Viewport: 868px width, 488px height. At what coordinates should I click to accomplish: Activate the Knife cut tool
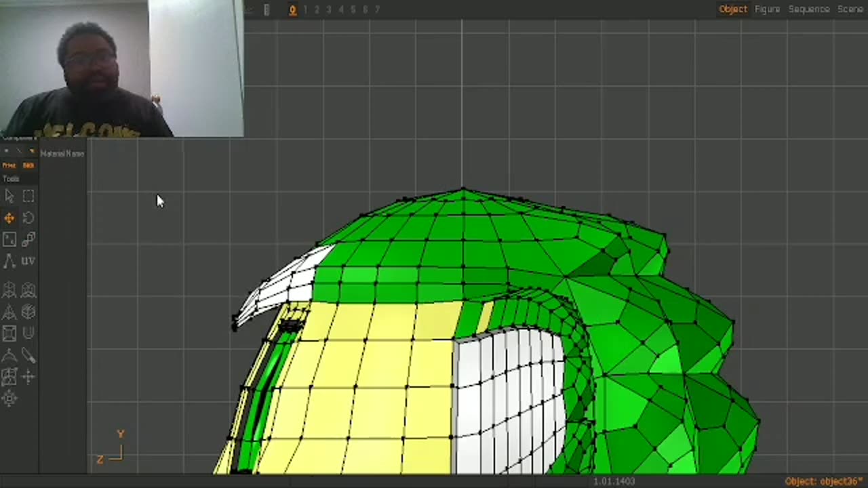coord(28,355)
